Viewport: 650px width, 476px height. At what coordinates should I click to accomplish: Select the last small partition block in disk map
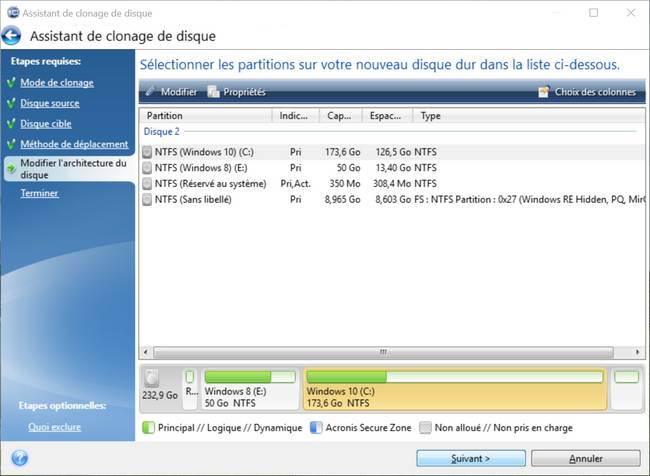[627, 389]
